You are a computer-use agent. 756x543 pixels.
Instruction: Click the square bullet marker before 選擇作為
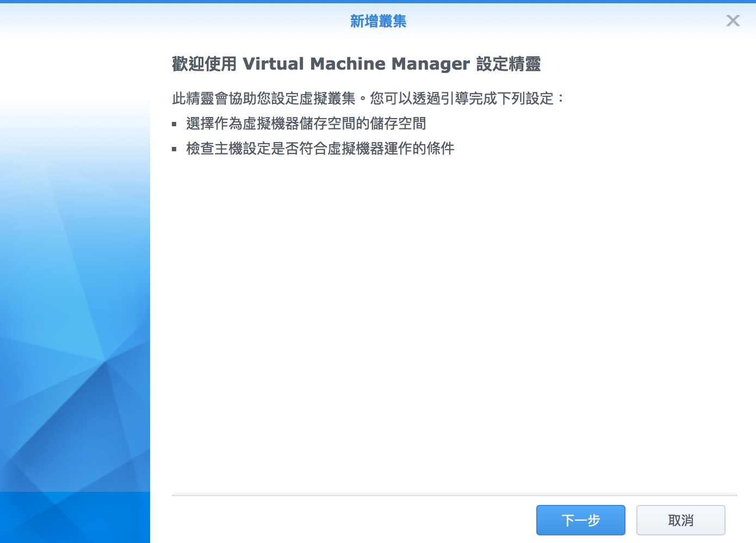click(x=175, y=124)
